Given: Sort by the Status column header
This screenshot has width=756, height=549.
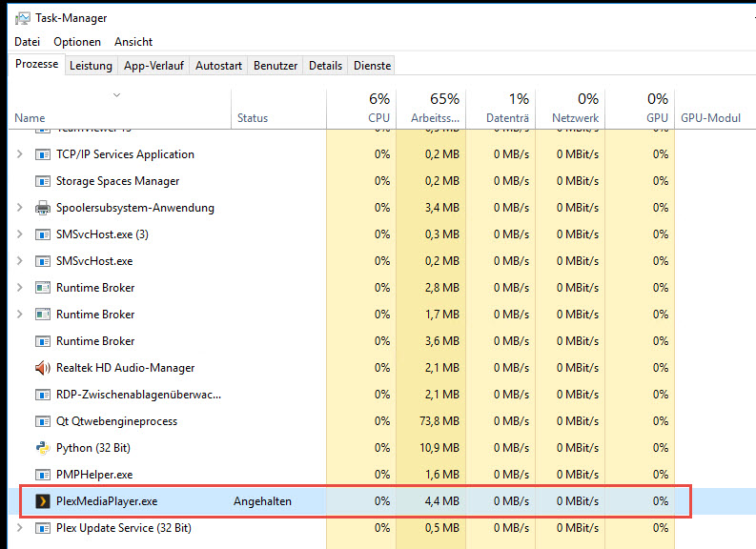Looking at the screenshot, I should [278, 110].
